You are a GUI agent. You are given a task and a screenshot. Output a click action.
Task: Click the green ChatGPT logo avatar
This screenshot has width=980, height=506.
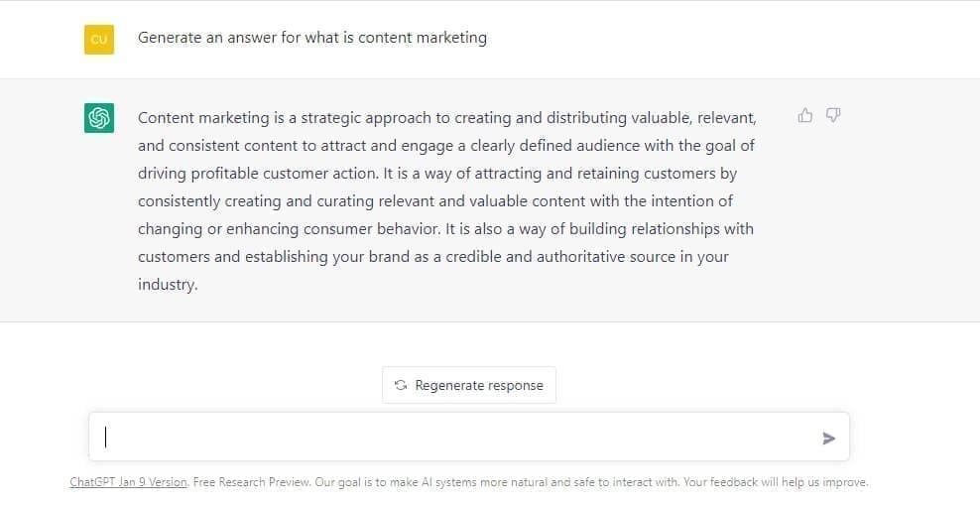coord(99,118)
